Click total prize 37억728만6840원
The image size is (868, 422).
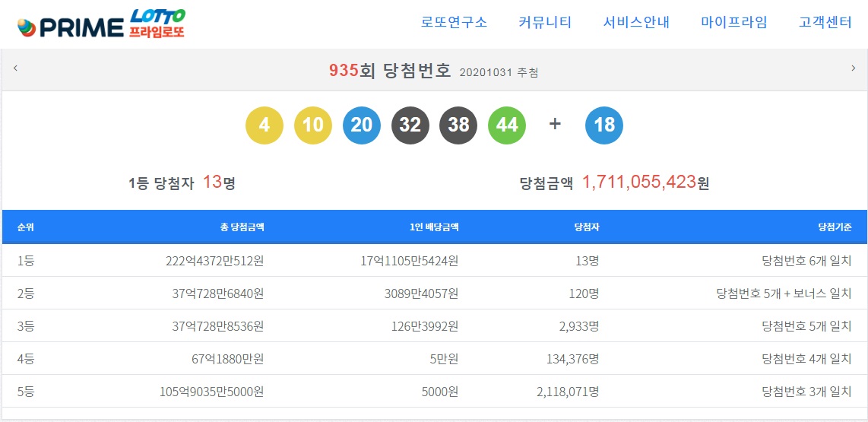coord(218,294)
